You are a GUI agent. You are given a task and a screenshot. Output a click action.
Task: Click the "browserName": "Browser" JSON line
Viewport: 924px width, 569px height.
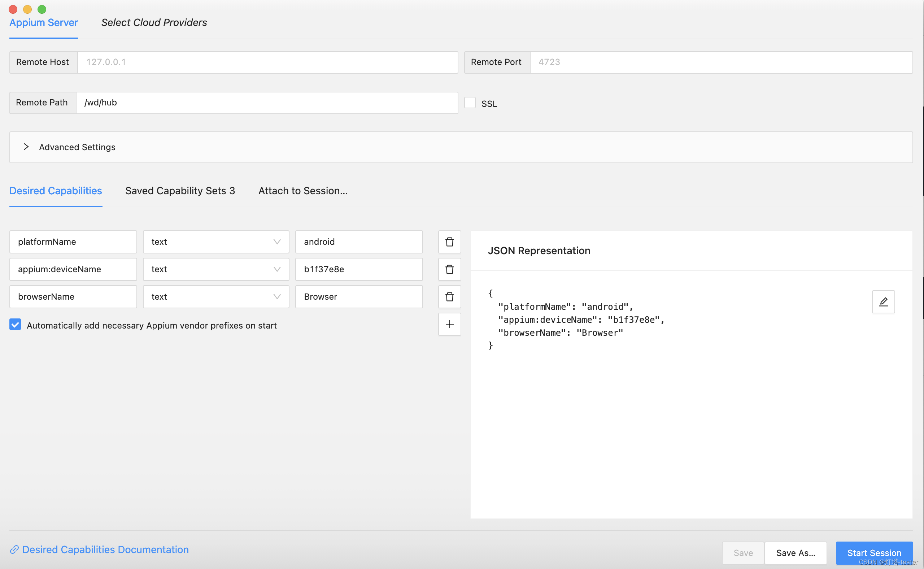(561, 333)
